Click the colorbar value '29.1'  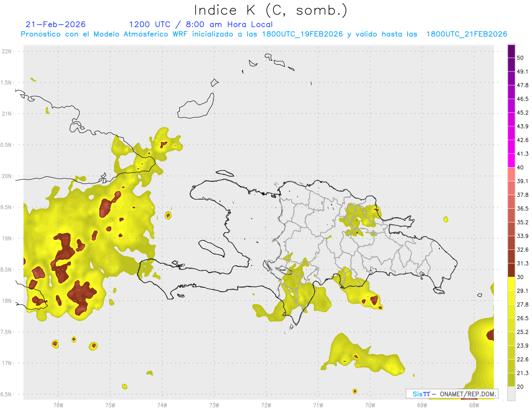pos(523,290)
